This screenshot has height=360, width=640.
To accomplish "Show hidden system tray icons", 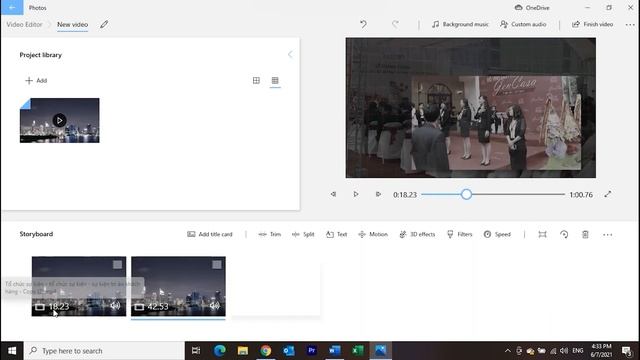I will tap(507, 351).
